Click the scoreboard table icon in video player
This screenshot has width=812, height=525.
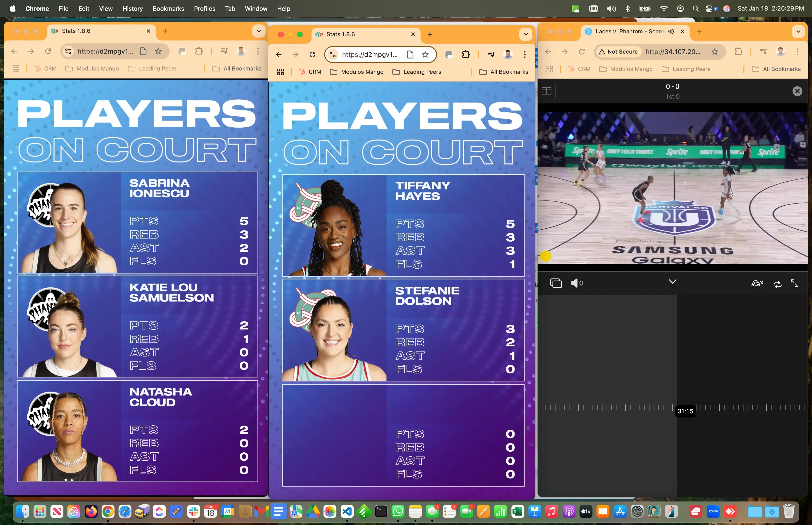(x=546, y=91)
